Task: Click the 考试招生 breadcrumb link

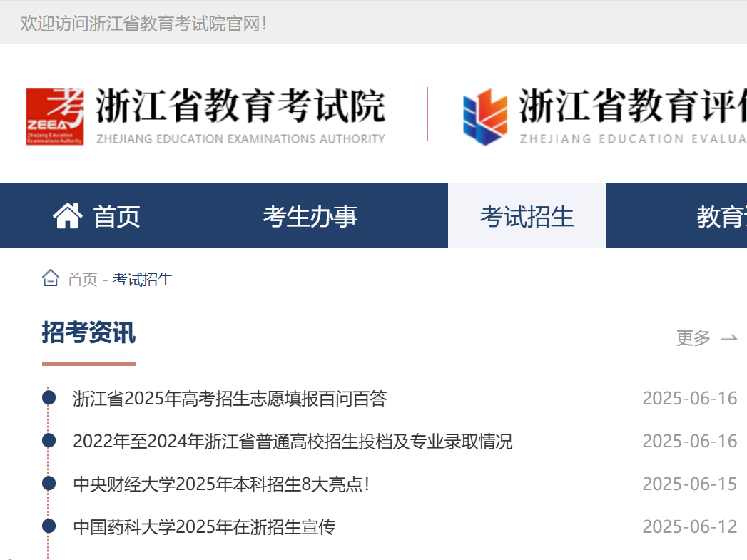Action: [143, 280]
